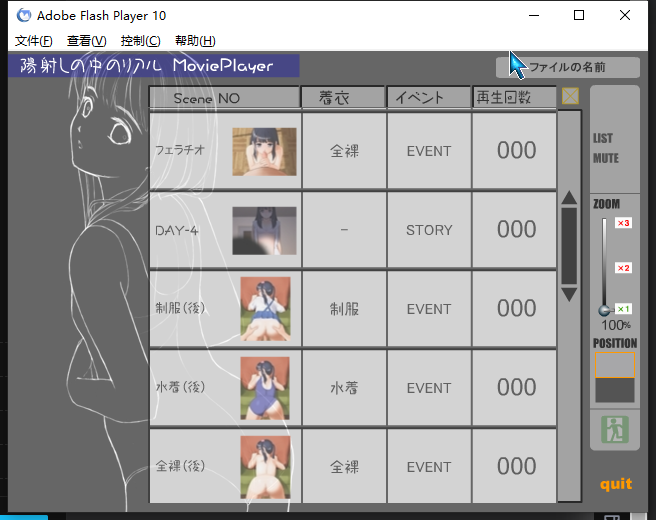Open the 控制(C) menu

coord(140,41)
